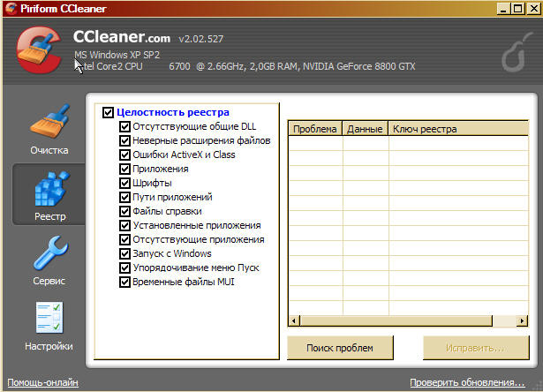Image resolution: width=543 pixels, height=392 pixels.
Task: Uncheck Отсутствующие общие DLL
Action: tap(124, 126)
